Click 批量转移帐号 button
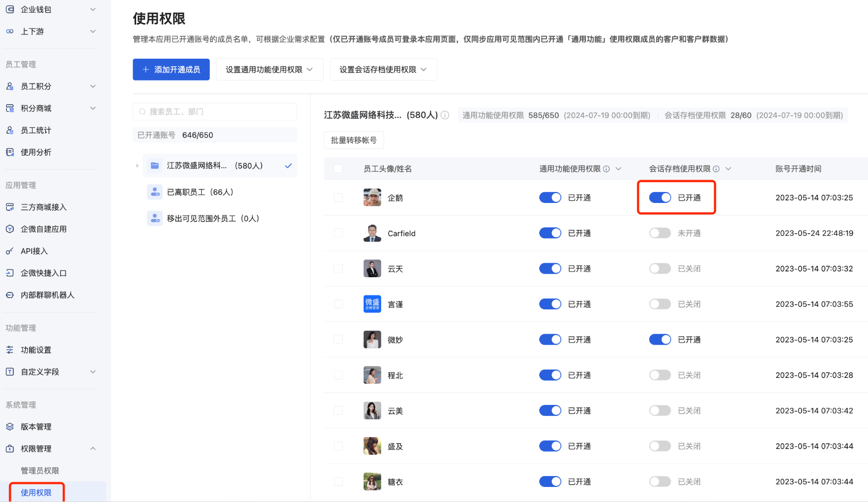Image resolution: width=868 pixels, height=502 pixels. pos(354,140)
